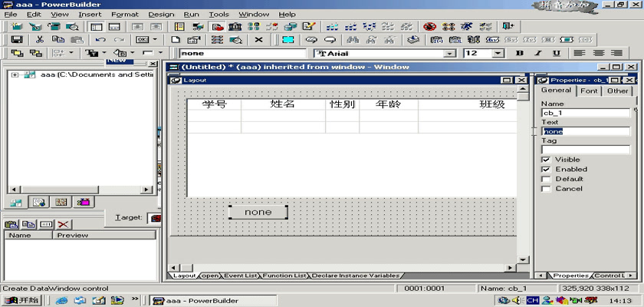
Task: Open the Arial font dropdown
Action: pyautogui.click(x=450, y=54)
